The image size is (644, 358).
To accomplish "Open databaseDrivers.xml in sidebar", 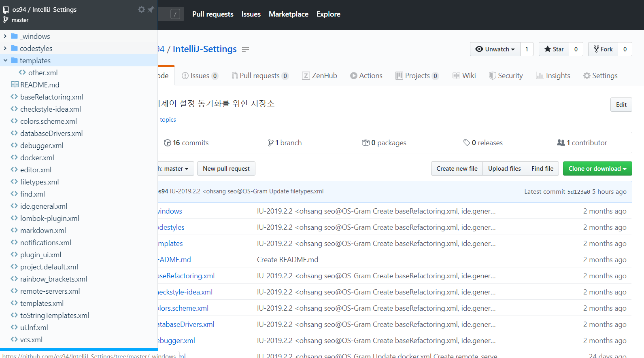I will [51, 133].
